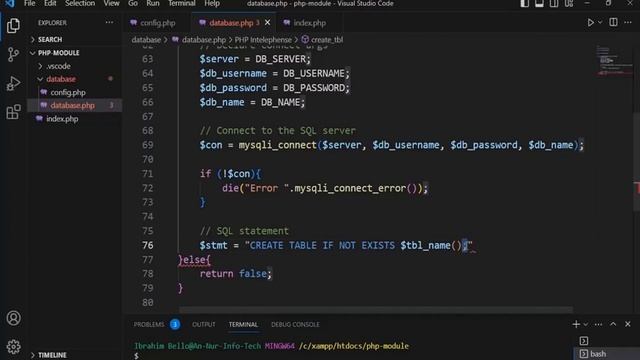Click the }else{ code on line 77
The image size is (640, 360).
point(195,260)
